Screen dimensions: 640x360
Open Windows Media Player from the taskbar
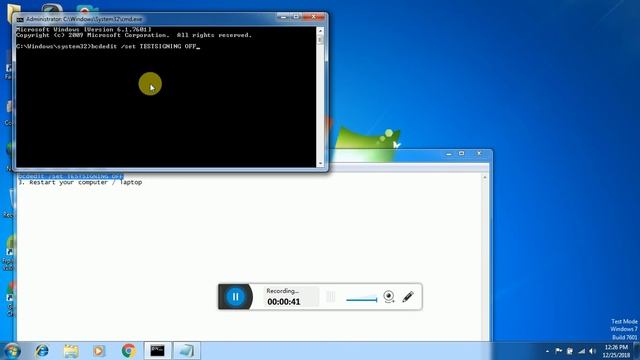click(99, 351)
